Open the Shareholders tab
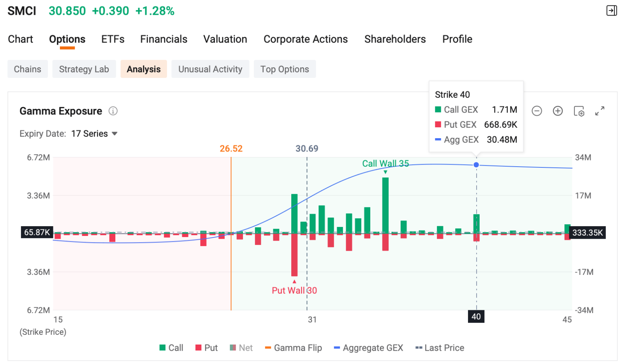 [395, 39]
